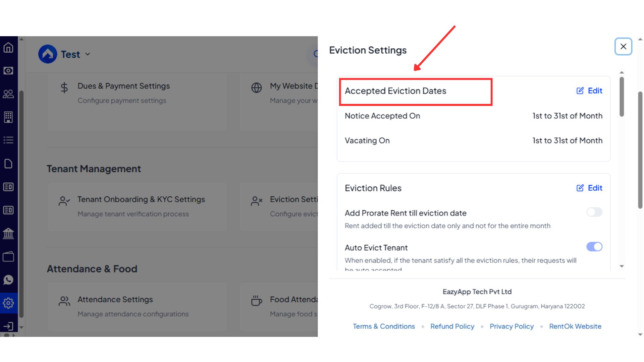Screen dimensions: 644x362
Task: Open the home icon in sidebar
Action: (x=8, y=48)
